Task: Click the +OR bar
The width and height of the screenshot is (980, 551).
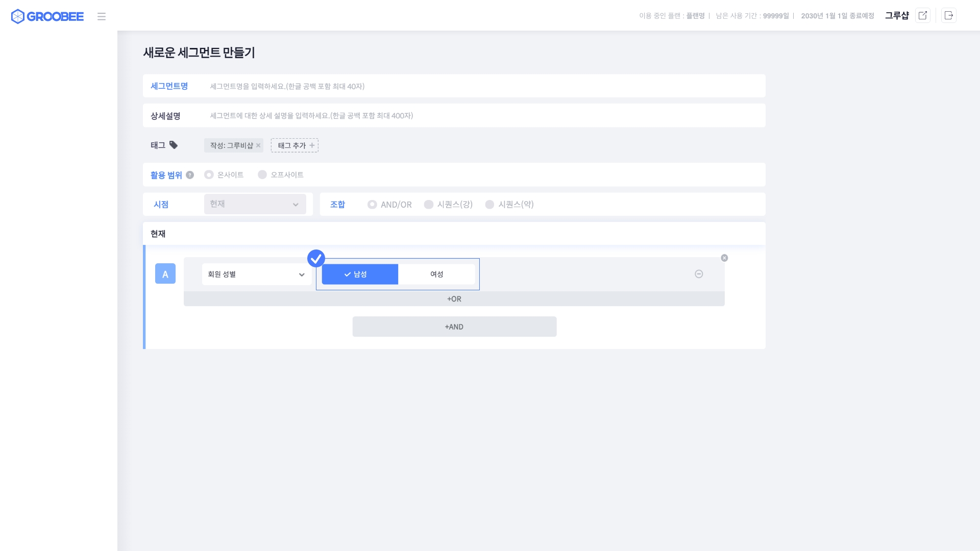Action: tap(454, 299)
